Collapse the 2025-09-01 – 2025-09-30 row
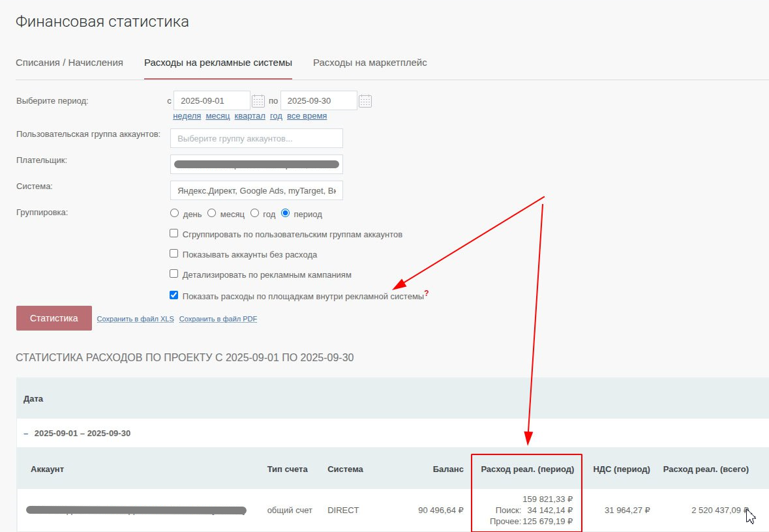 [26, 433]
